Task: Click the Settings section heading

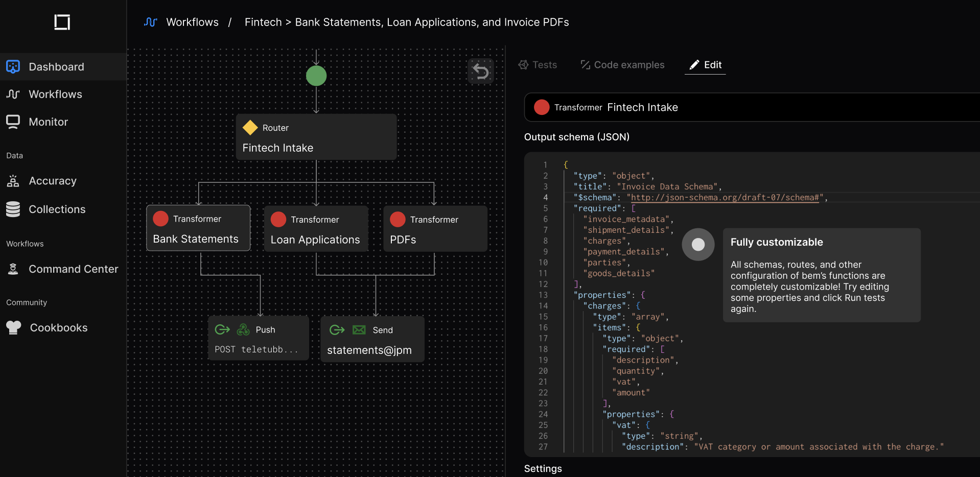Action: [x=543, y=468]
